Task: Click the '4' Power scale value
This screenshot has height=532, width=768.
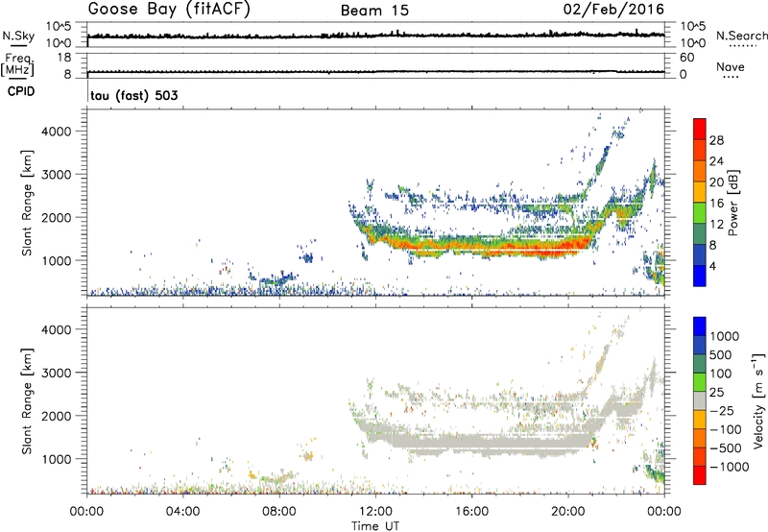Action: [x=712, y=266]
